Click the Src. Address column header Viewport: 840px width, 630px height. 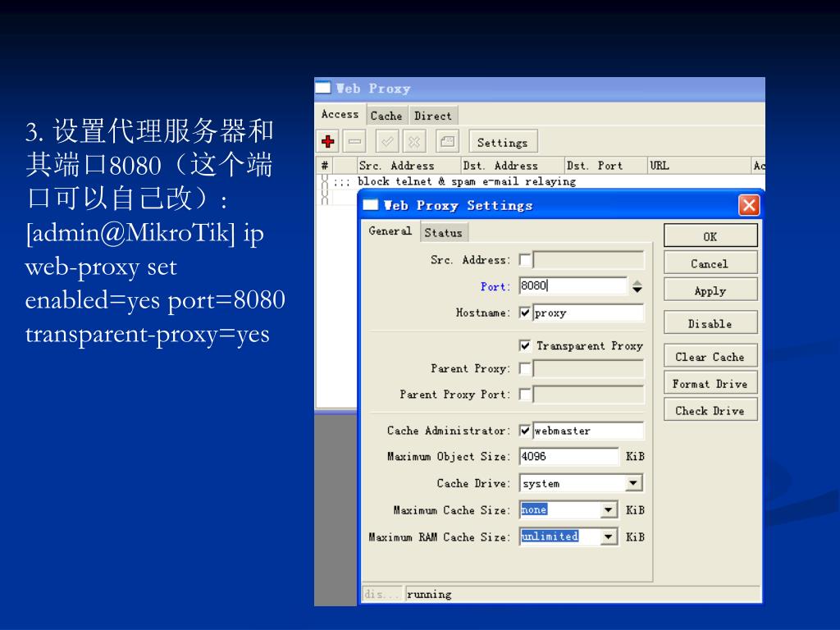(409, 166)
